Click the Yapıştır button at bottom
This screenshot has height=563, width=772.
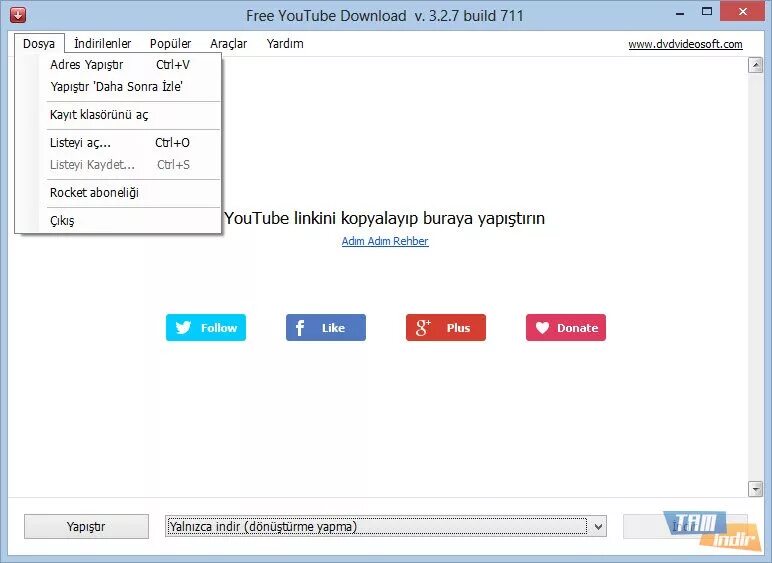point(86,527)
